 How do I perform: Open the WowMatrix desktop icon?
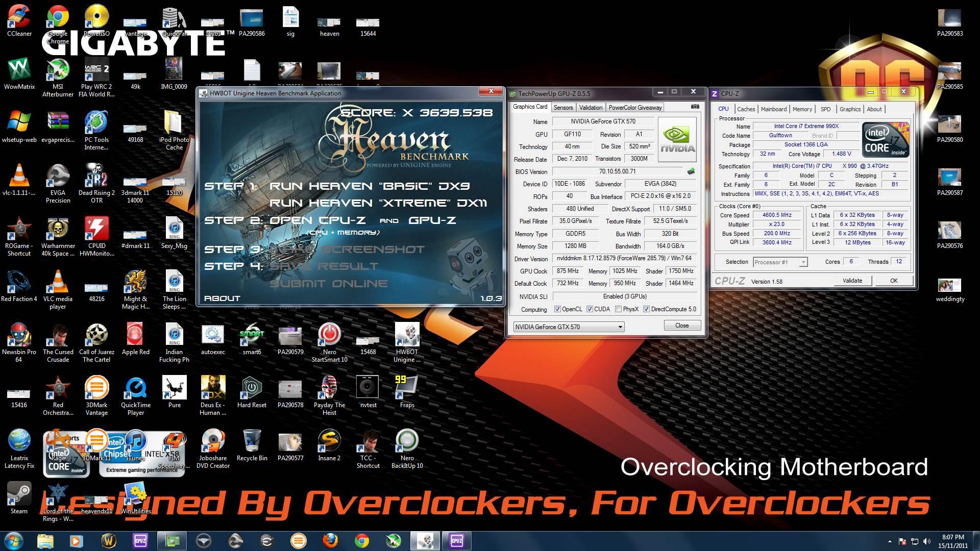pyautogui.click(x=19, y=74)
